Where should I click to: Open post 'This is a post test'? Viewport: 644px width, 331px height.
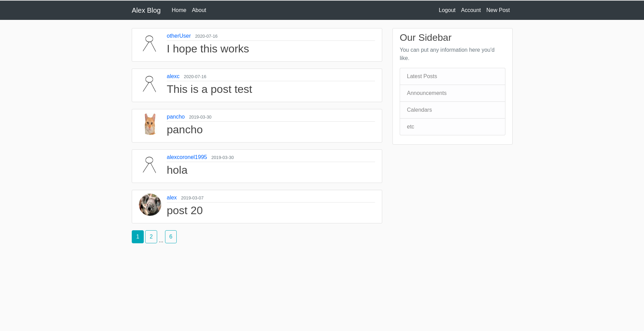pos(209,89)
